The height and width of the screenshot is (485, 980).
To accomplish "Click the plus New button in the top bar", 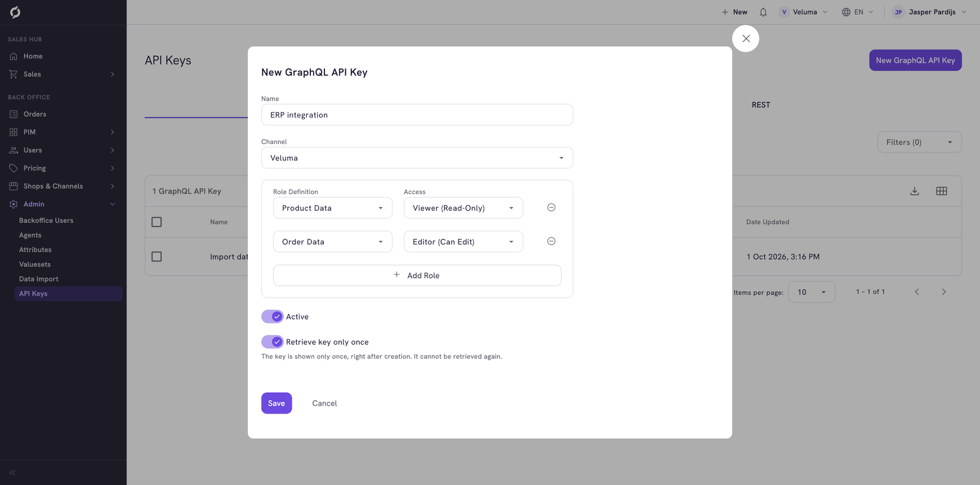I will point(734,12).
